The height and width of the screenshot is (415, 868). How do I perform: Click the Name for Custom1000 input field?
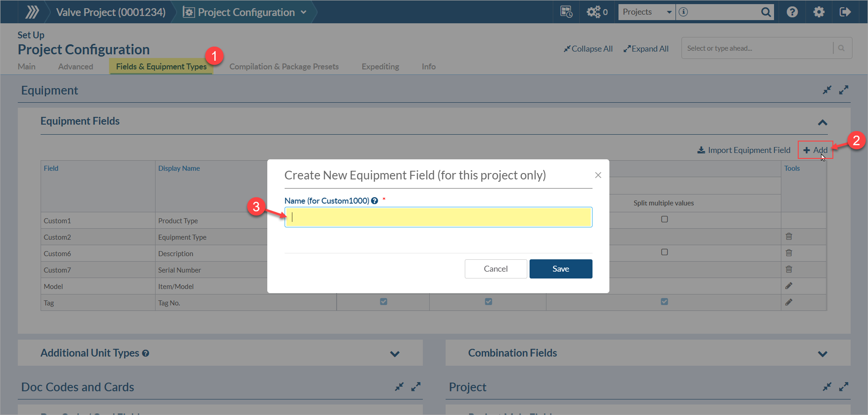[438, 217]
